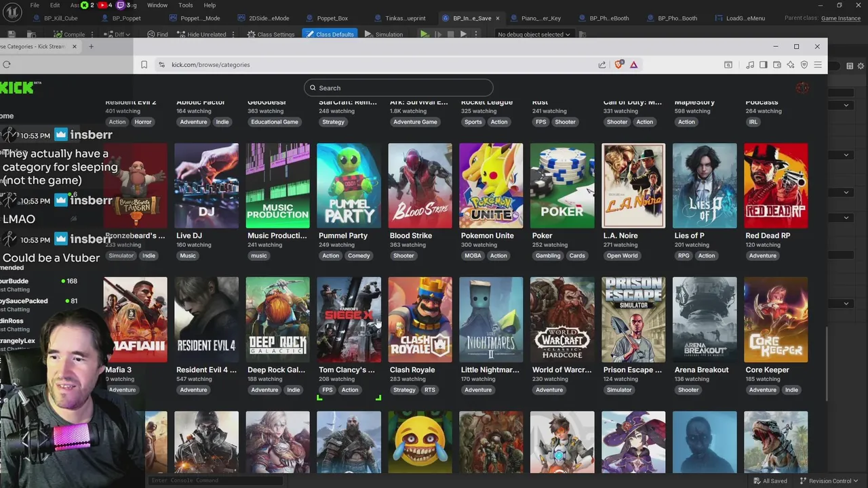Viewport: 868px width, 488px height.
Task: Click the Find button in Unreal toolbar
Action: pos(157,35)
